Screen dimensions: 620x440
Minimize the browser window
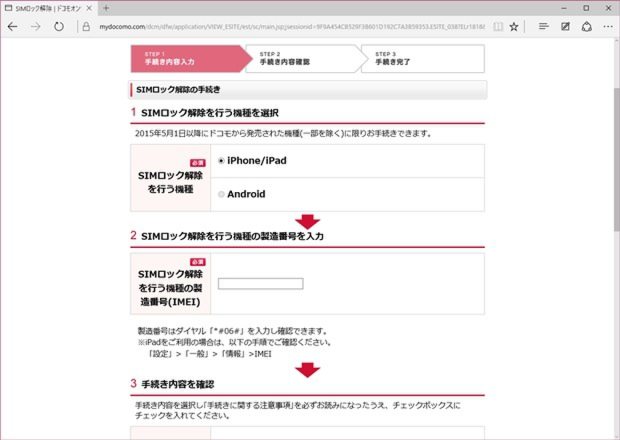tap(564, 8)
